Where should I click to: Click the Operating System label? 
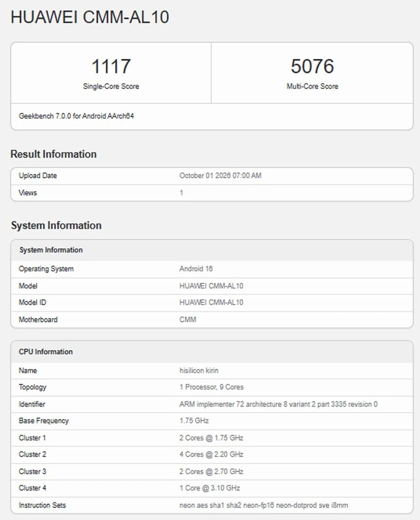pos(46,269)
